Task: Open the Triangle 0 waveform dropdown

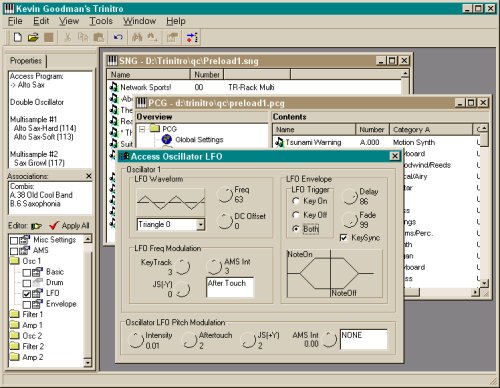Action: 200,225
